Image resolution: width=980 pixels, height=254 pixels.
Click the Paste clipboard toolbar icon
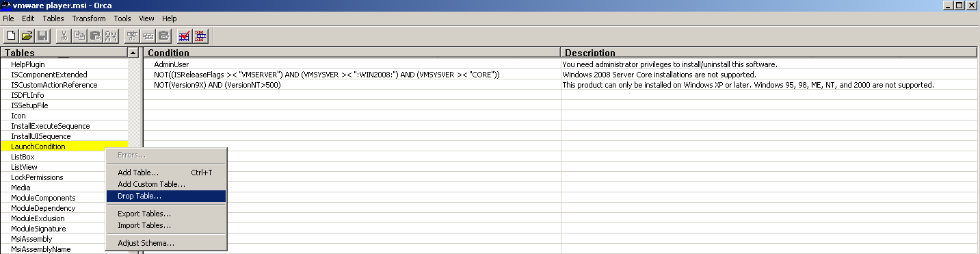(x=95, y=36)
